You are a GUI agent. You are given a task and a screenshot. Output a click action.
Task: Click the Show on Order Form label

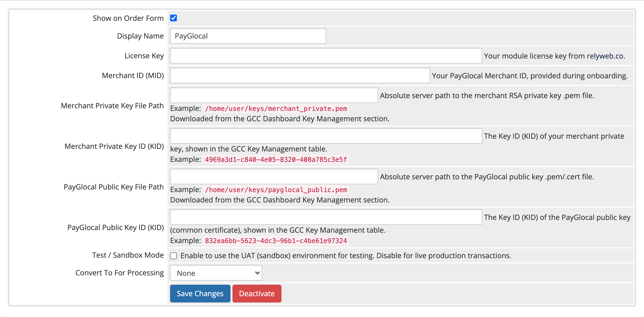tap(128, 18)
